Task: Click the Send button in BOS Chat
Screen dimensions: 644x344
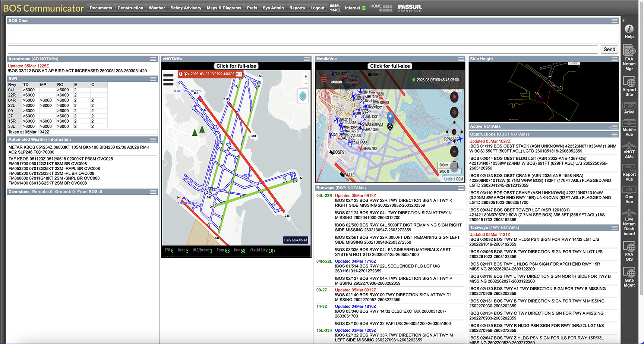Action: click(x=609, y=50)
